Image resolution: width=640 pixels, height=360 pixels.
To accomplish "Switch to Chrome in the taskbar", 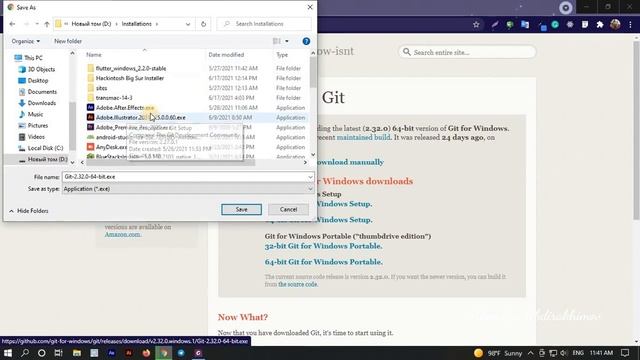I will (164, 353).
